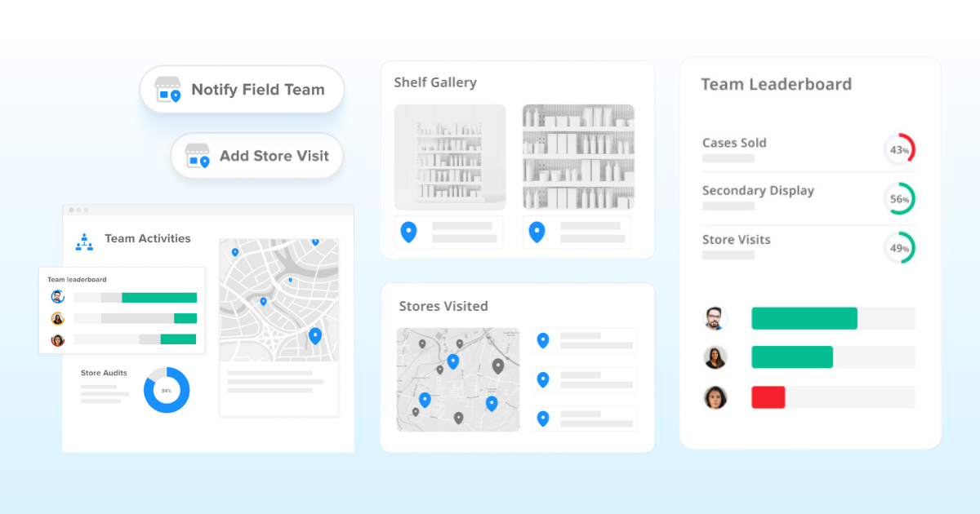The width and height of the screenshot is (980, 514).
Task: Click the top location pin in Stores Visited list
Action: [x=543, y=340]
